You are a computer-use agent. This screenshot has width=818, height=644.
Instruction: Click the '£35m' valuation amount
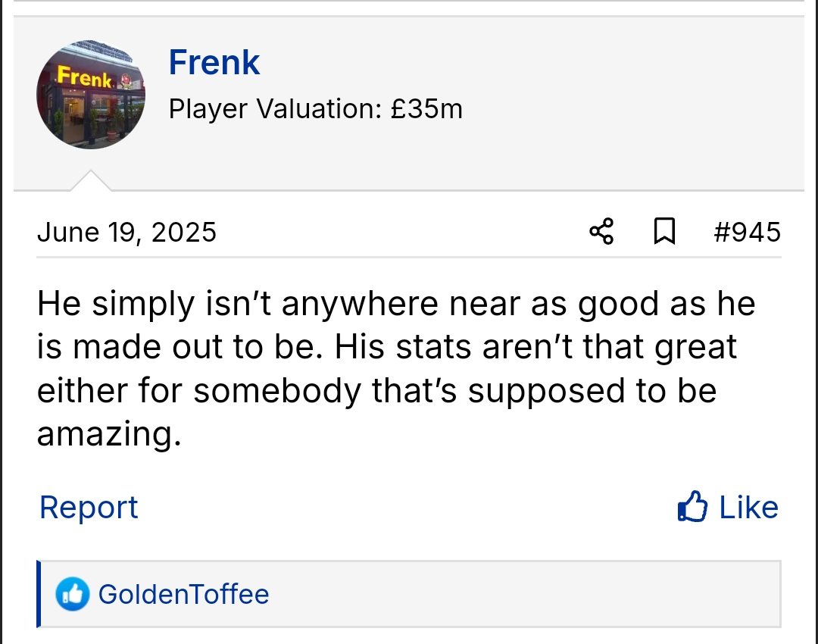[x=426, y=109]
